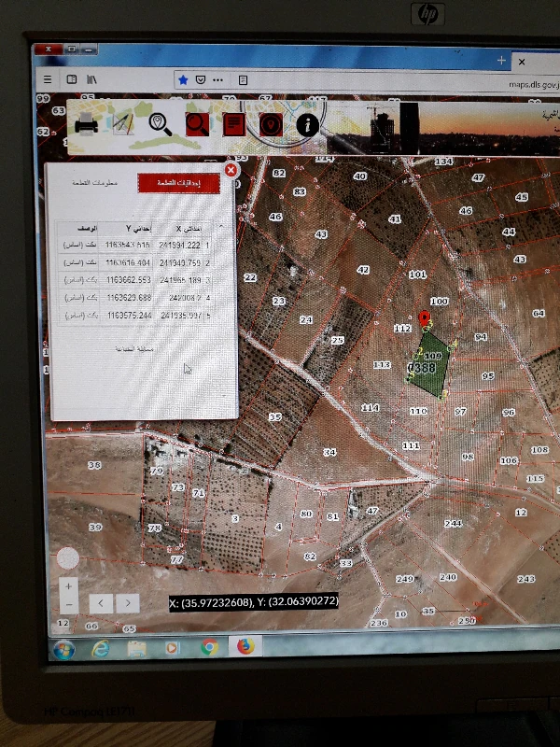The image size is (560, 747).
Task: Click X coordinate 241991.222 in row 1
Action: [179, 245]
